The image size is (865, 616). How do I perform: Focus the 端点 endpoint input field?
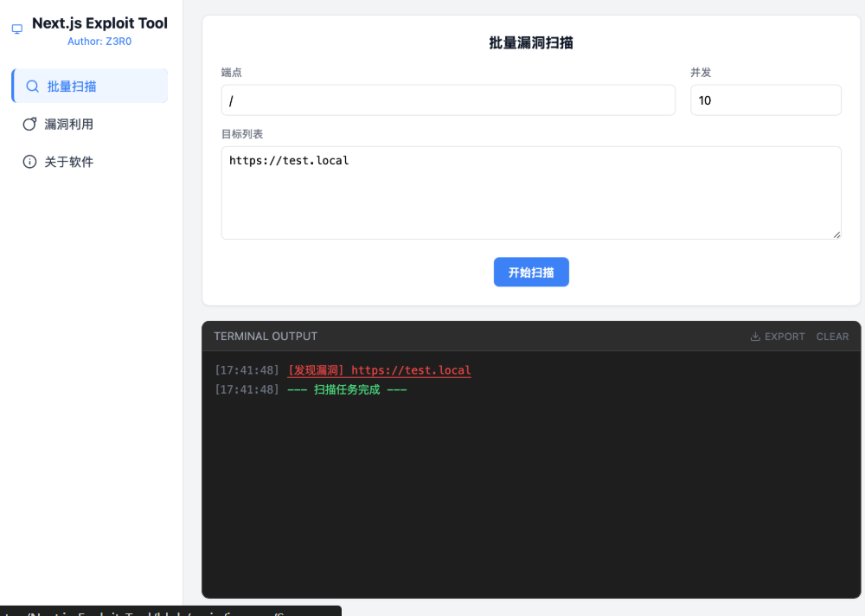click(x=448, y=99)
